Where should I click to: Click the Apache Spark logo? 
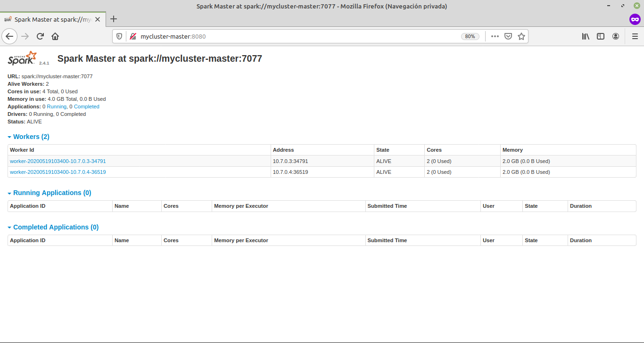22,58
